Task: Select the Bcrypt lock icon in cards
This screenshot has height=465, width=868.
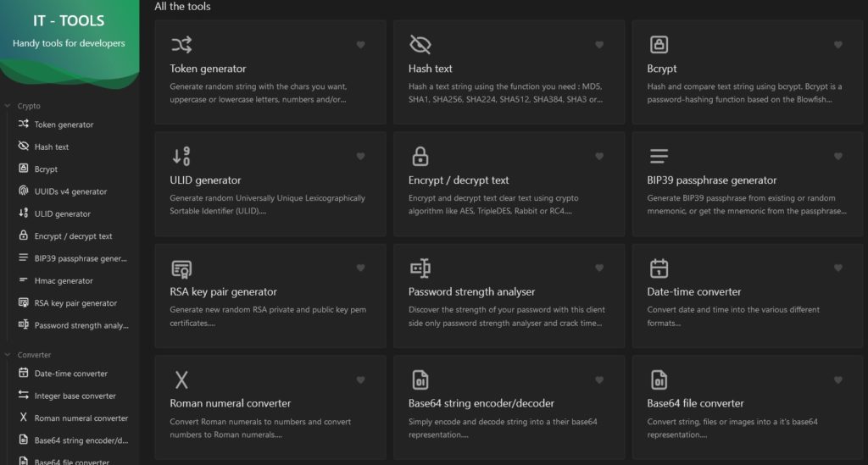Action: pos(659,45)
